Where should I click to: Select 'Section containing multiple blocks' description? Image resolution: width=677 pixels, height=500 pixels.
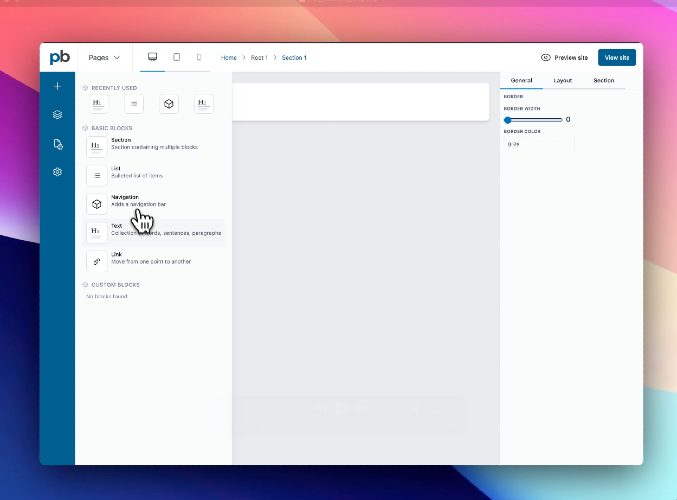click(155, 147)
